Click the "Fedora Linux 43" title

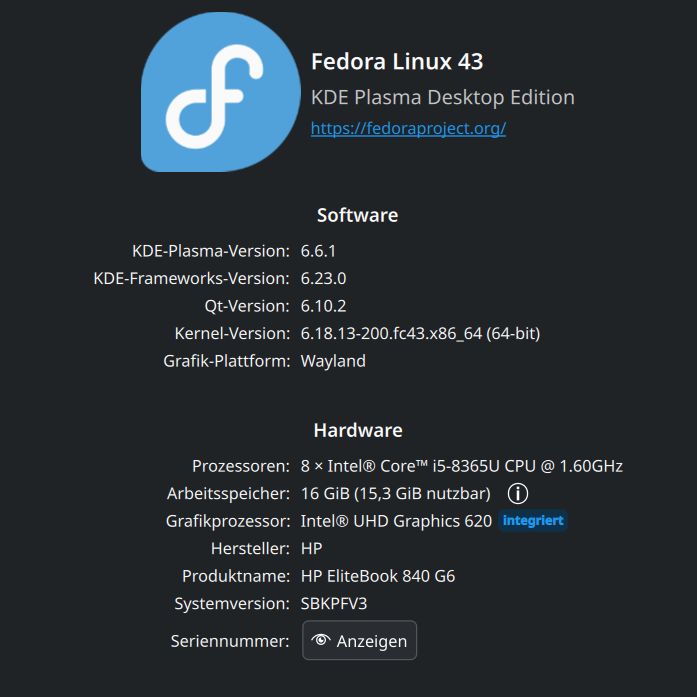tap(397, 62)
